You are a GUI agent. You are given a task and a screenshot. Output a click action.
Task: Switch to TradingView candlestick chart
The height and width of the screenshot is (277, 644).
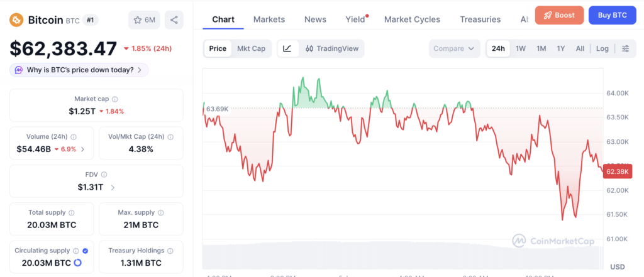tap(333, 48)
